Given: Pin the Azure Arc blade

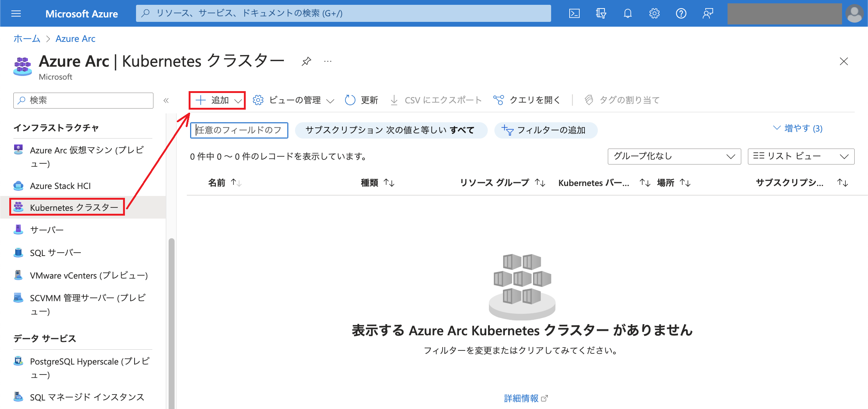Looking at the screenshot, I should coord(306,61).
